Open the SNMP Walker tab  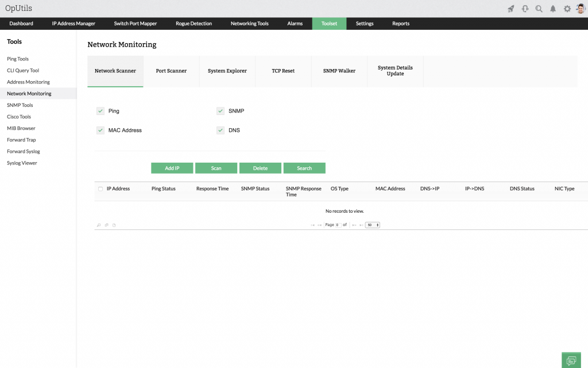(x=339, y=71)
